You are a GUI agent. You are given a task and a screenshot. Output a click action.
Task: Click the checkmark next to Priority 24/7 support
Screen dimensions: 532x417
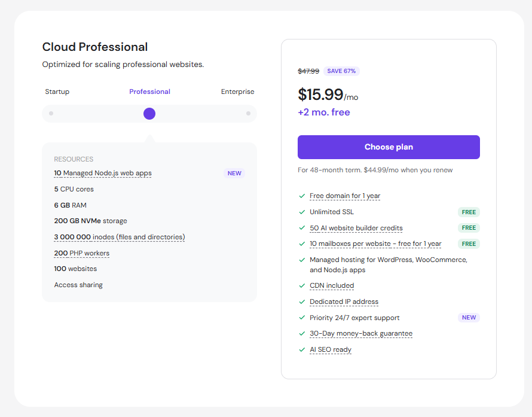click(302, 318)
